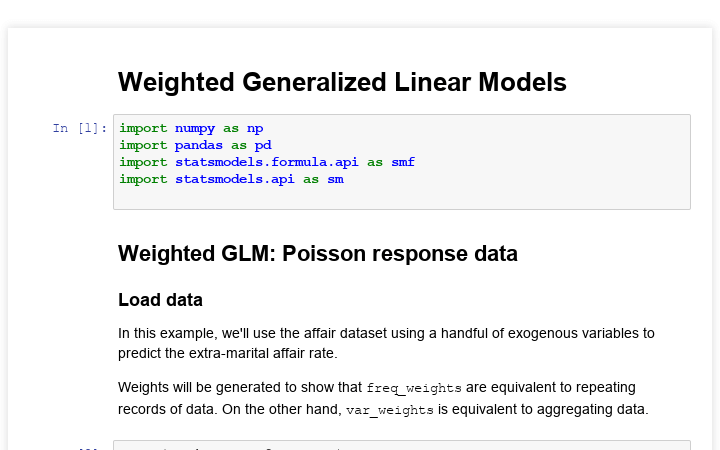This screenshot has width=720, height=450.
Task: Click the Weighted GLM: Poisson response data heading
Action: pyautogui.click(x=318, y=254)
